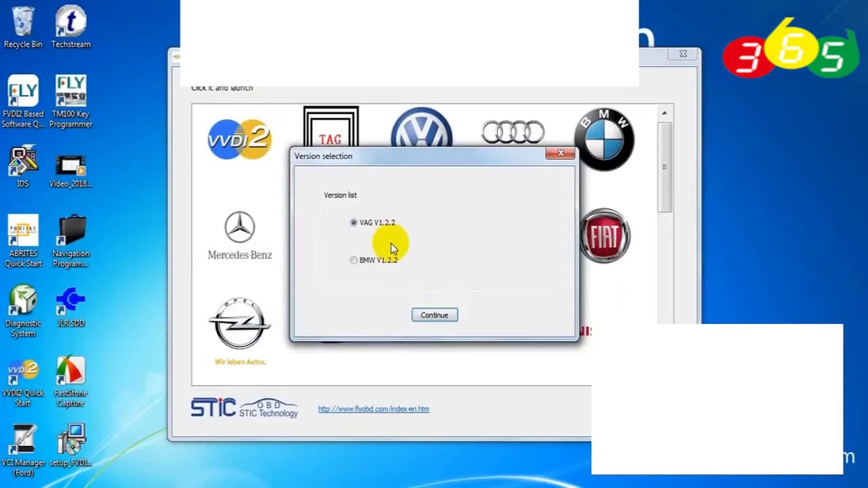
Task: Click the FIAT logo in launcher
Action: pos(605,236)
